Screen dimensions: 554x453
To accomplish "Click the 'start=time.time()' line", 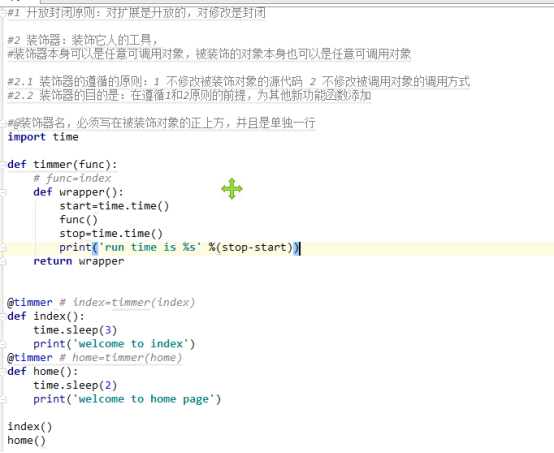I will point(114,206).
